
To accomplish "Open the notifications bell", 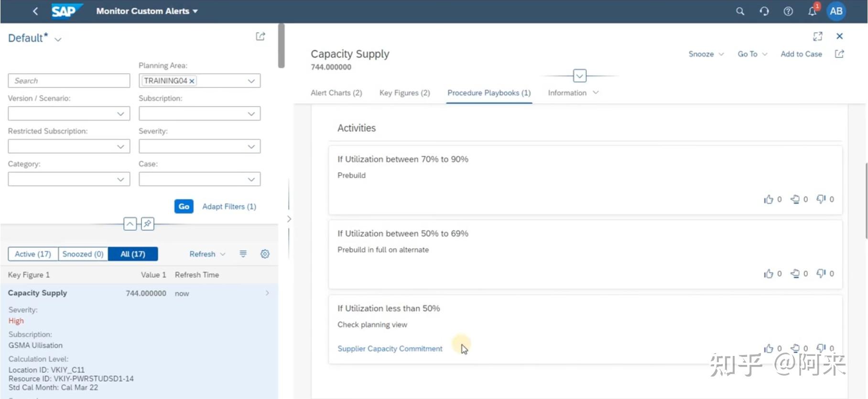I will (x=812, y=11).
